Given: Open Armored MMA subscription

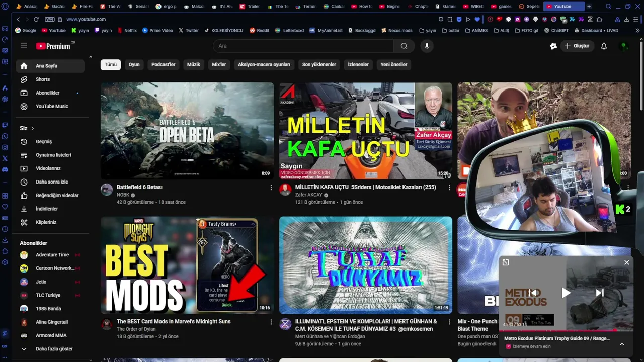Looking at the screenshot, I should (x=50, y=335).
